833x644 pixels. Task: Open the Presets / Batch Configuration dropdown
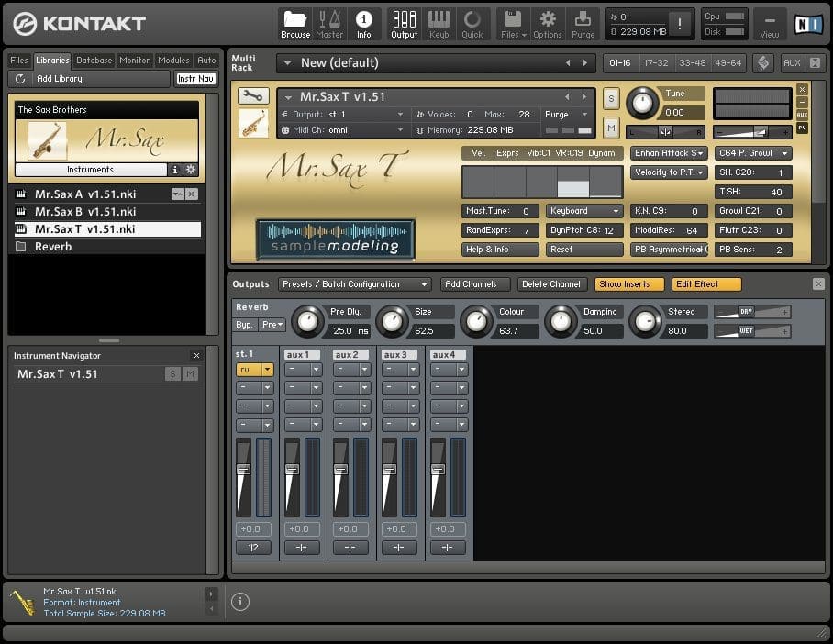(354, 283)
